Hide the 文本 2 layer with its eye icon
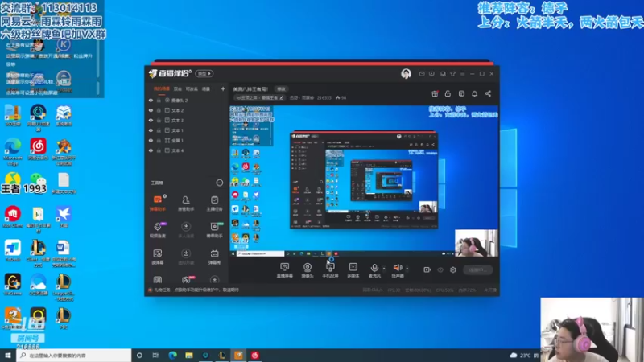 tap(151, 110)
